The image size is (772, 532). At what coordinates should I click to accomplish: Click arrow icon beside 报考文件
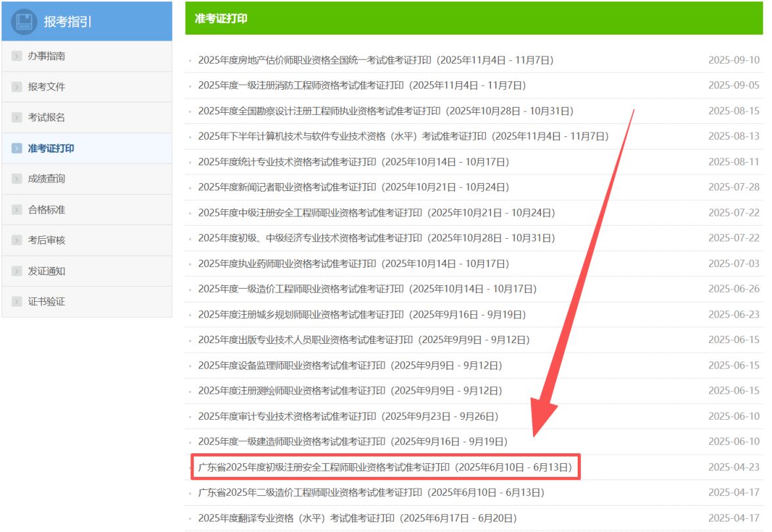click(17, 87)
